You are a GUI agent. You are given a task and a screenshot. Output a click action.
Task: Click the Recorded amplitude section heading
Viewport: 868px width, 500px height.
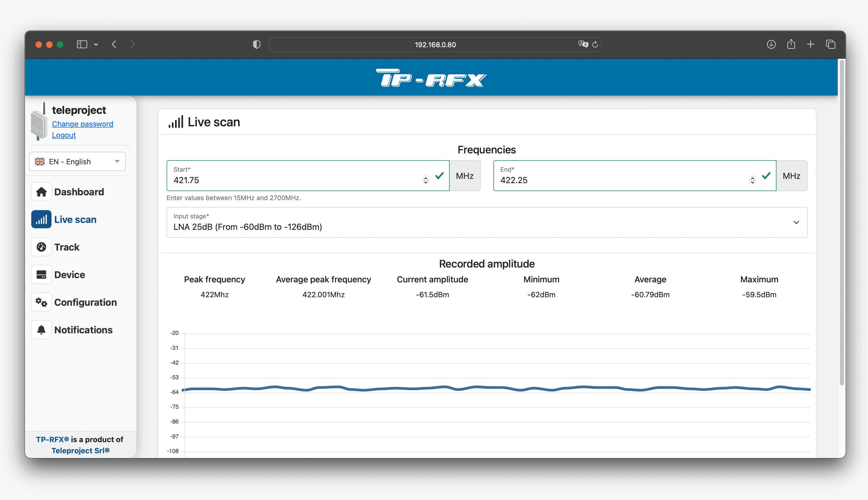tap(486, 264)
